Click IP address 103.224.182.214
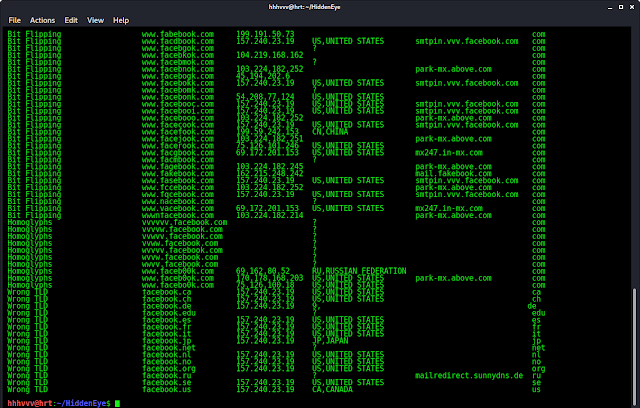Screen dimensions: 640x408 [x=270, y=215]
